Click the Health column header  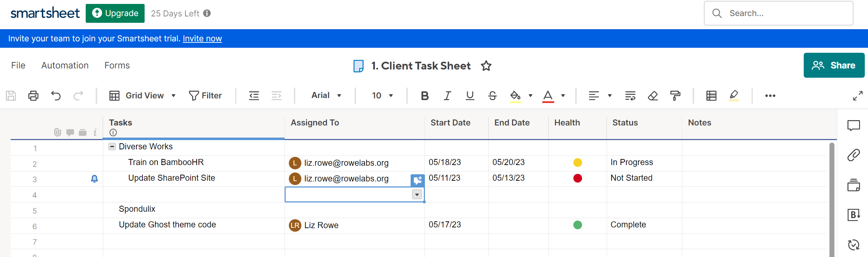tap(577, 124)
